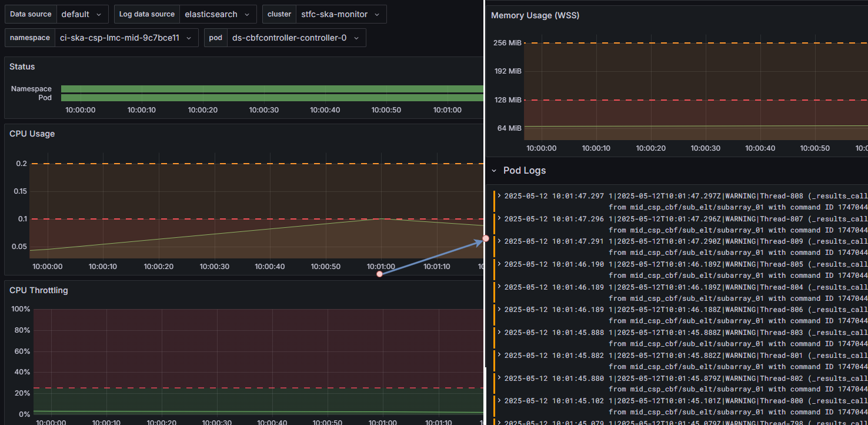Click the Thread-801 warning log message
868x425 pixels.
point(738,361)
